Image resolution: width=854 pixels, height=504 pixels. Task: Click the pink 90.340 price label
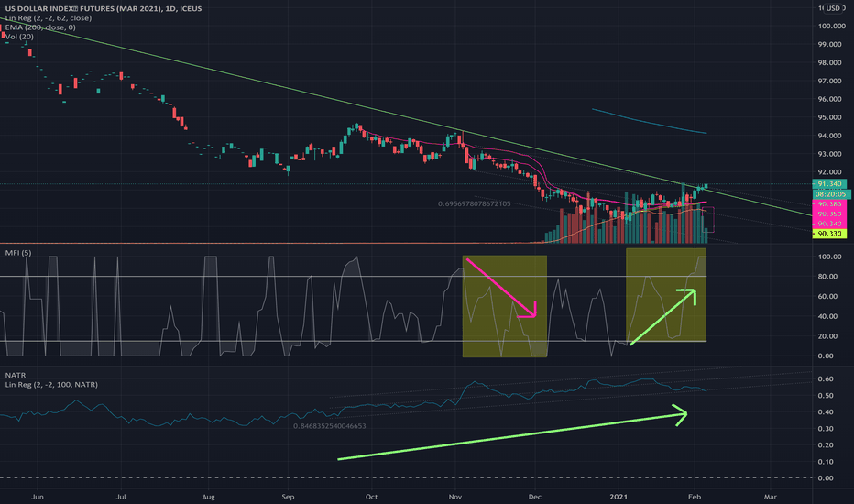[829, 224]
